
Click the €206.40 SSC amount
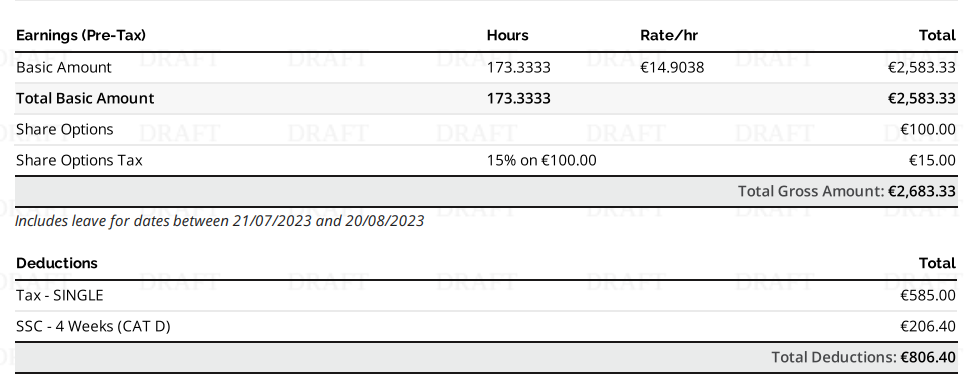pos(928,326)
